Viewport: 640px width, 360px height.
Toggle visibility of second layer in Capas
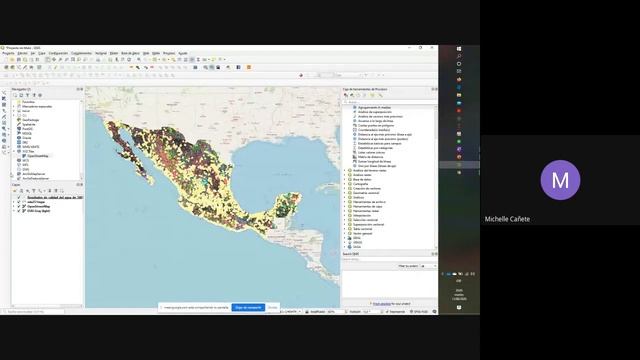coord(19,202)
